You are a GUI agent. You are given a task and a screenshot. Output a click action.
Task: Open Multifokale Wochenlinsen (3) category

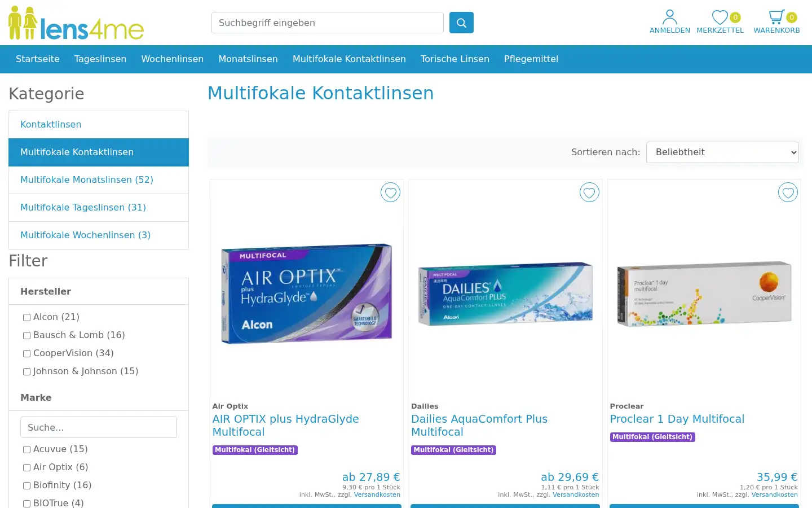[x=99, y=235]
